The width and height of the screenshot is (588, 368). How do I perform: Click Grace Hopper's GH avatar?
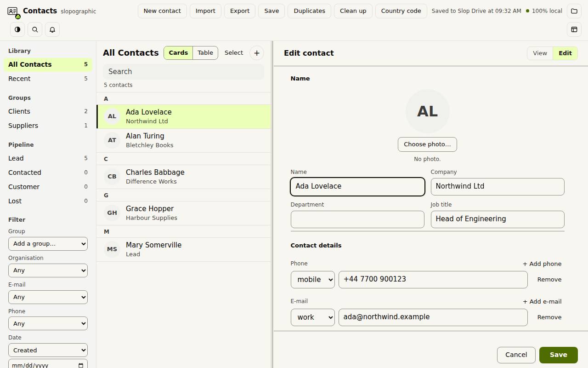click(x=112, y=213)
